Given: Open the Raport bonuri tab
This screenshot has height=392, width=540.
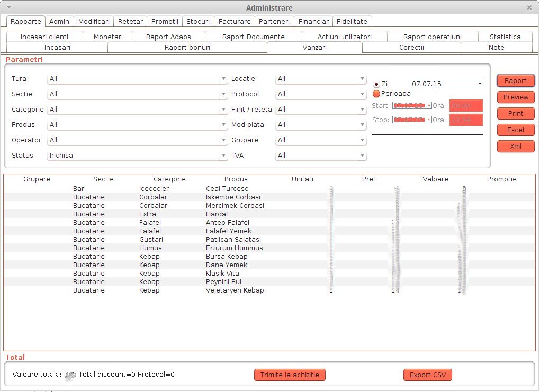Looking at the screenshot, I should [187, 48].
